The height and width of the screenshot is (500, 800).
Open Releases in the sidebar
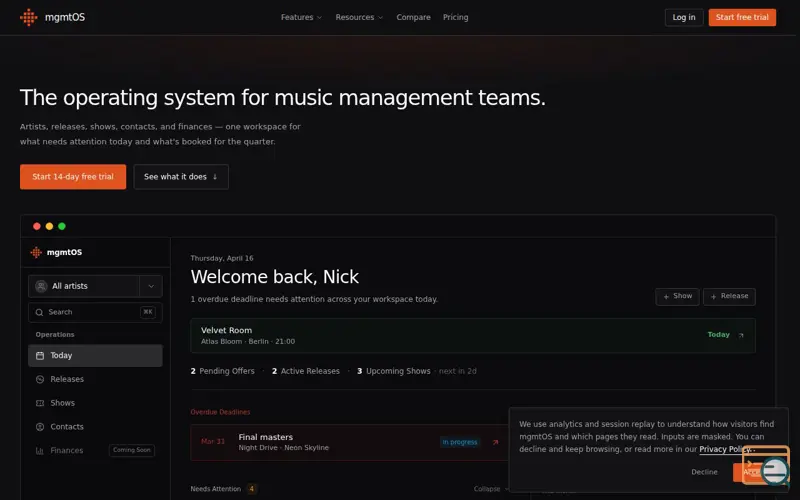point(95,379)
